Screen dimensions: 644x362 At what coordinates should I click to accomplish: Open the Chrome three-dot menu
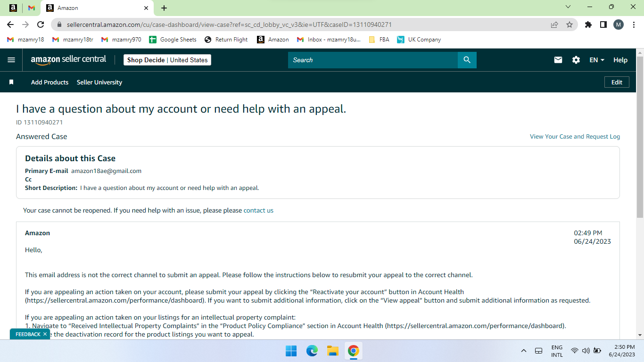(634, 25)
